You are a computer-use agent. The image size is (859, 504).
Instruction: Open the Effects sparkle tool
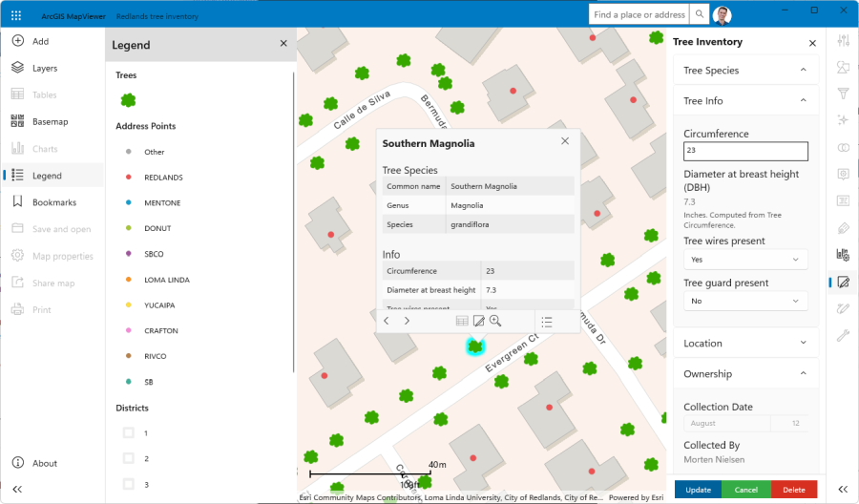coord(843,120)
